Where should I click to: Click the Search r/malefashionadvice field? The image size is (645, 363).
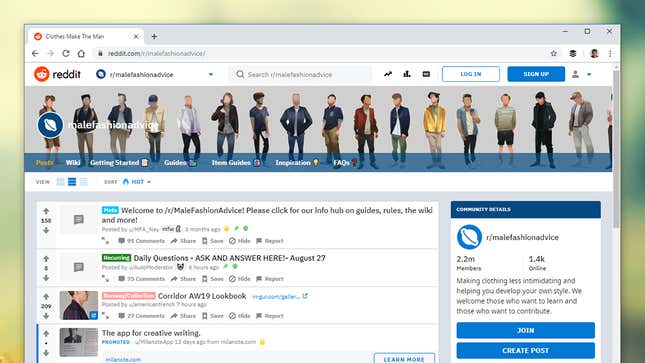point(300,74)
